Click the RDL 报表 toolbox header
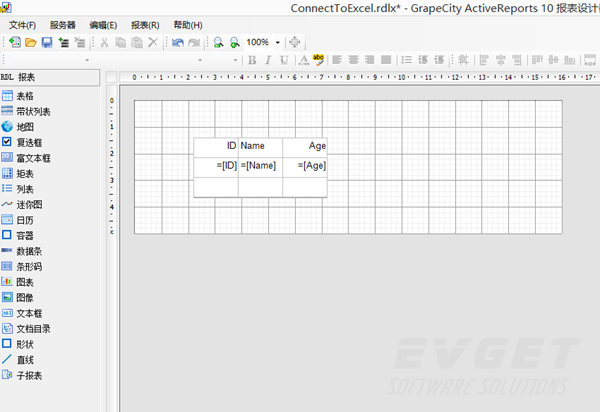Screen dimensions: 600x412 click(x=50, y=77)
